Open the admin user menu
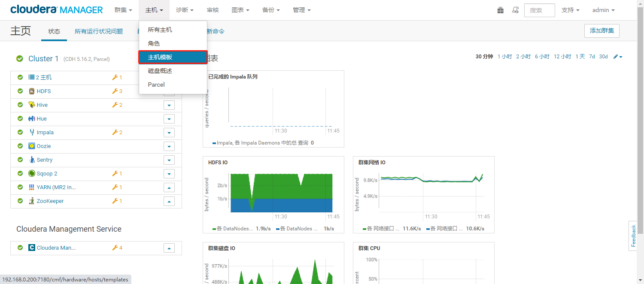Screen dimensions: 644x284 pos(603,10)
